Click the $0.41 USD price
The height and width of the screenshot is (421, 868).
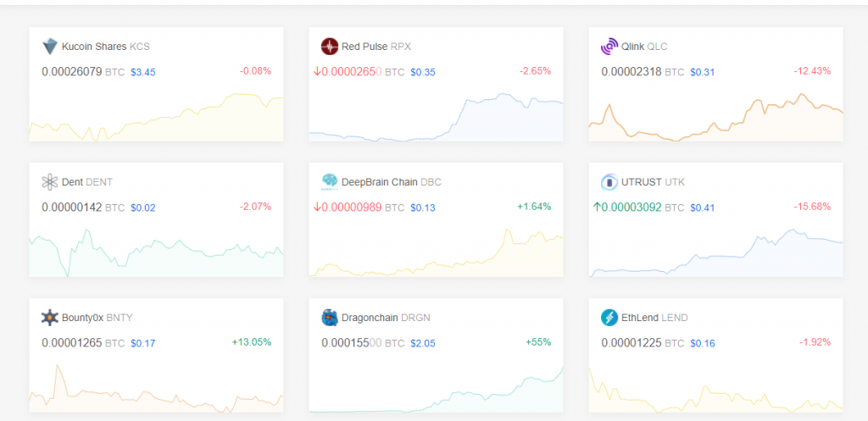[703, 208]
